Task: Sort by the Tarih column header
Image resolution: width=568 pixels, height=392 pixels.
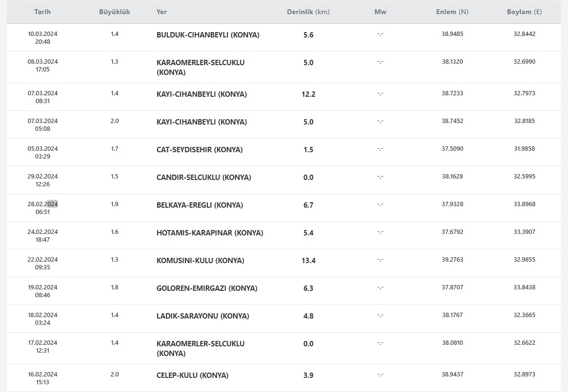Action: (42, 12)
